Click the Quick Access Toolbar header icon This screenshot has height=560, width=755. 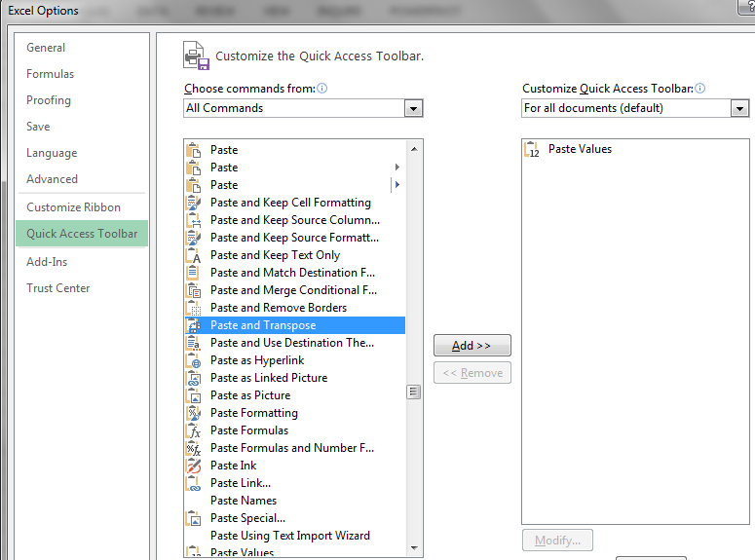point(196,56)
